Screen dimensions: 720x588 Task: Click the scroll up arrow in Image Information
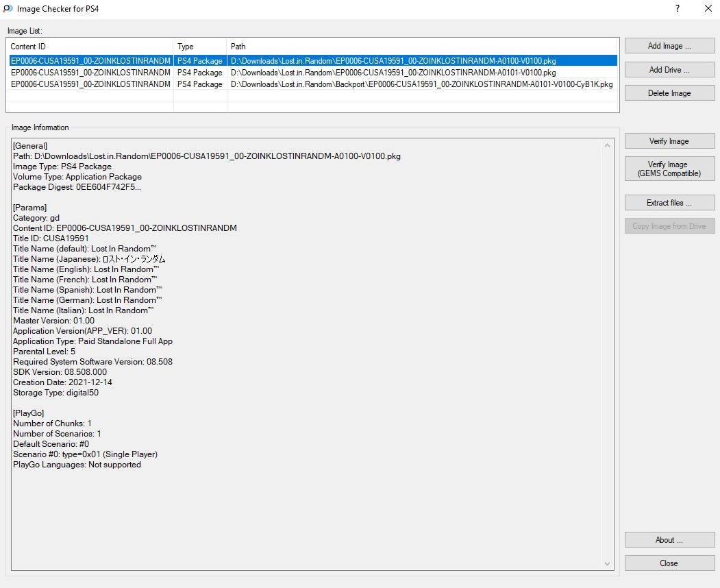point(607,145)
